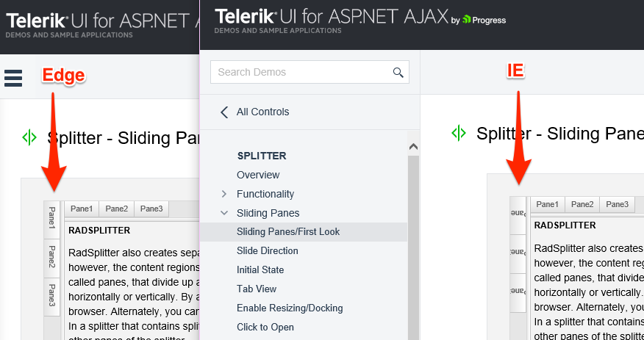Select Slide Direction demo link

pos(267,250)
